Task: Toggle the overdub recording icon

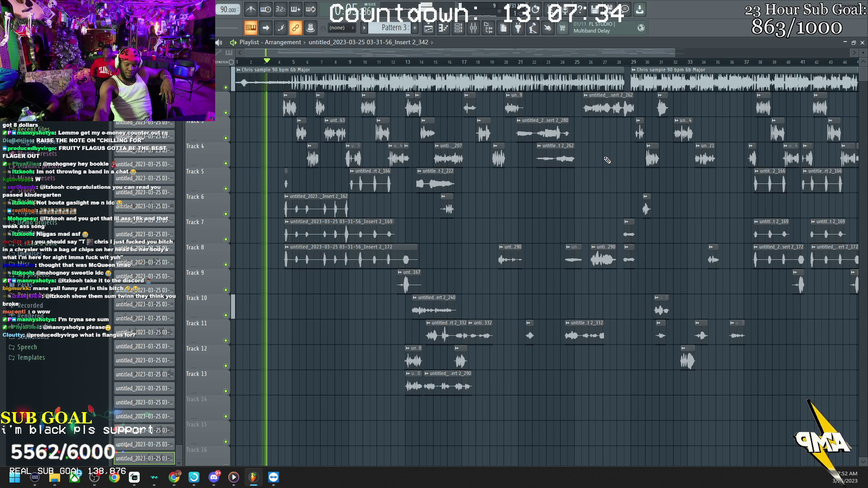Action: 296,9
